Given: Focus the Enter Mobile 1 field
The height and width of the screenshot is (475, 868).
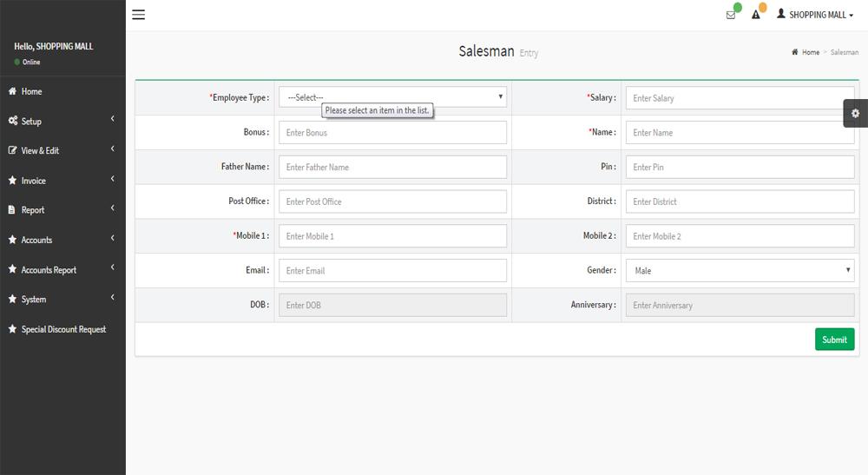Looking at the screenshot, I should pyautogui.click(x=392, y=236).
